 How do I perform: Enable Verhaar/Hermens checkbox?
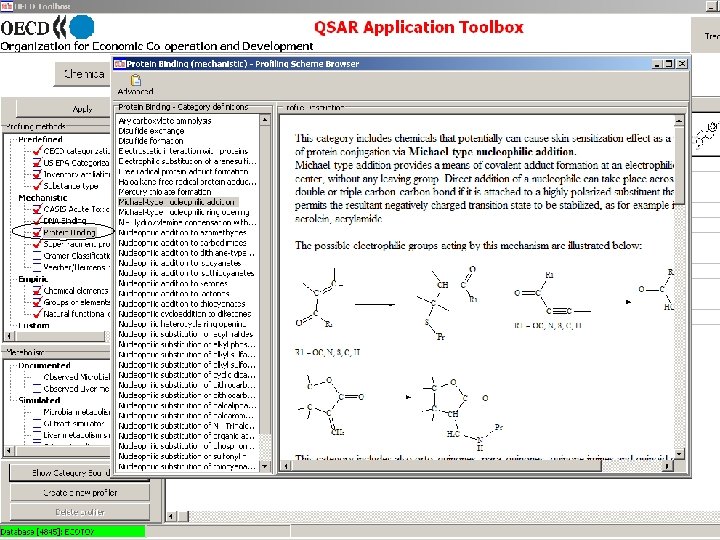pyautogui.click(x=37, y=267)
